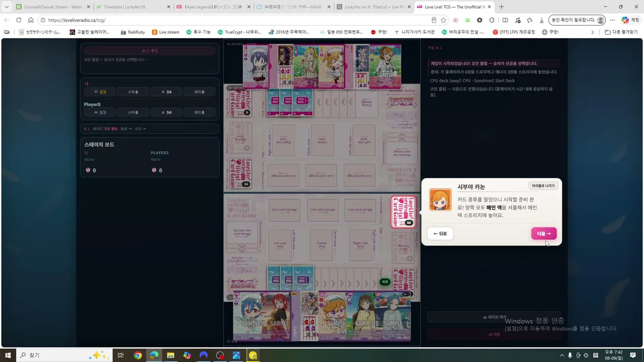Open reader view icon in address bar

(434, 20)
